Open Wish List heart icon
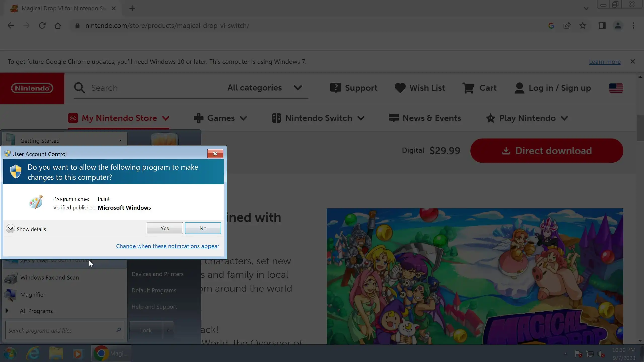This screenshot has width=644, height=362. pos(400,88)
